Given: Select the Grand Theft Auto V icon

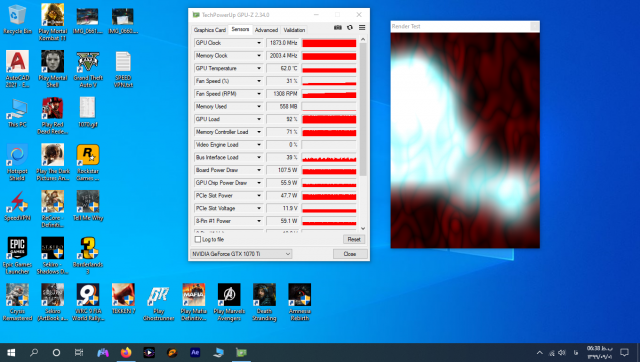Looking at the screenshot, I should 88,69.
